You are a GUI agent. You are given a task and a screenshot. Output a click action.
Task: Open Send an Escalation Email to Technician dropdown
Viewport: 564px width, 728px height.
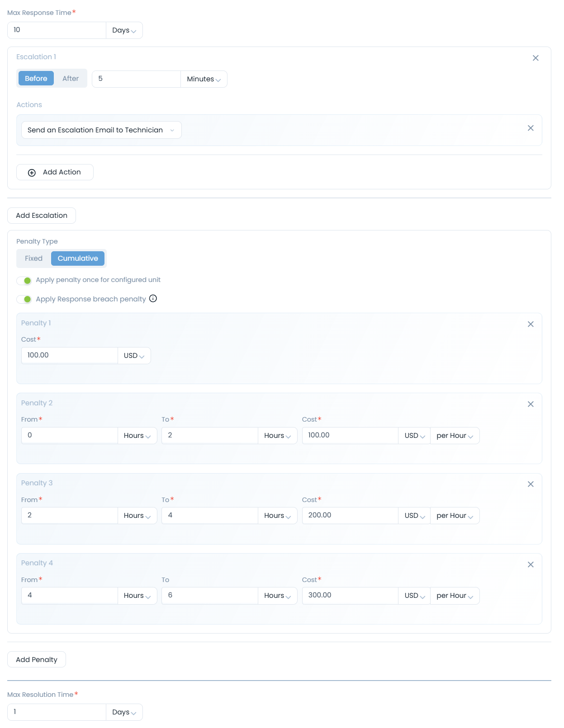(101, 130)
